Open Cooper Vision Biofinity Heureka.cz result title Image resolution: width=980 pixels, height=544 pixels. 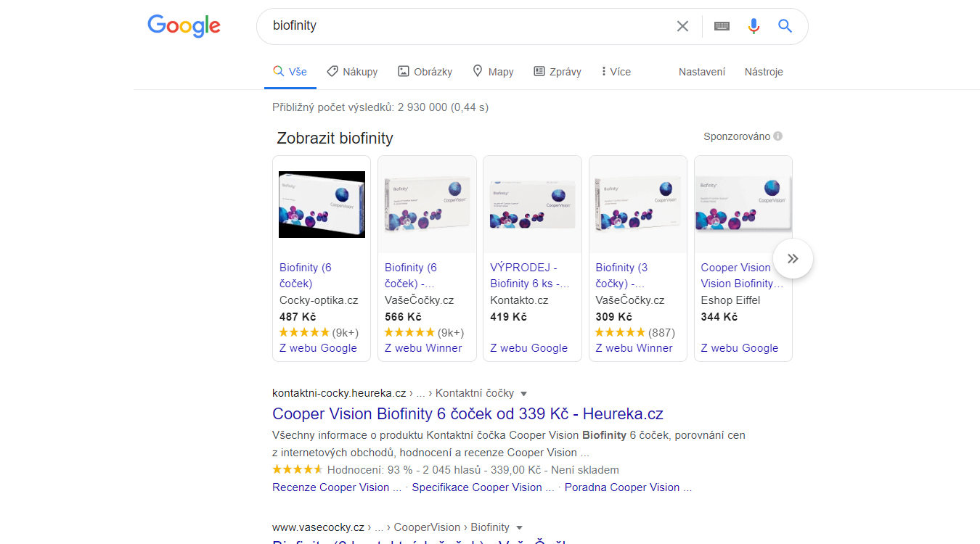[x=467, y=414]
